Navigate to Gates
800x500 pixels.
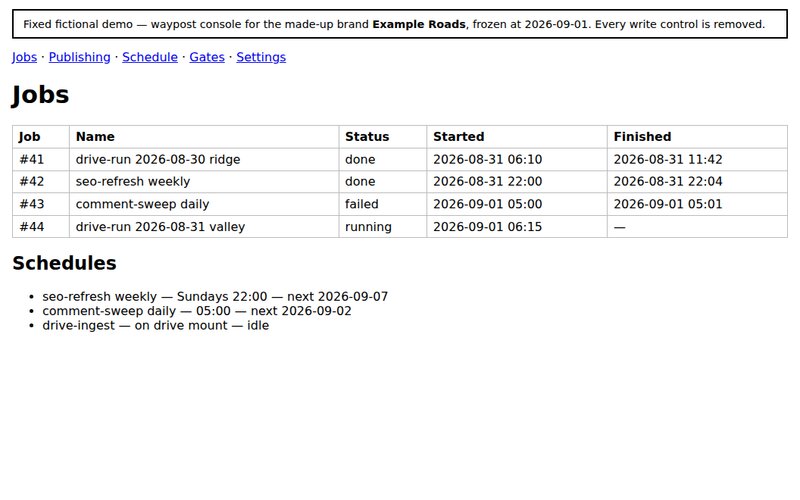(x=207, y=57)
